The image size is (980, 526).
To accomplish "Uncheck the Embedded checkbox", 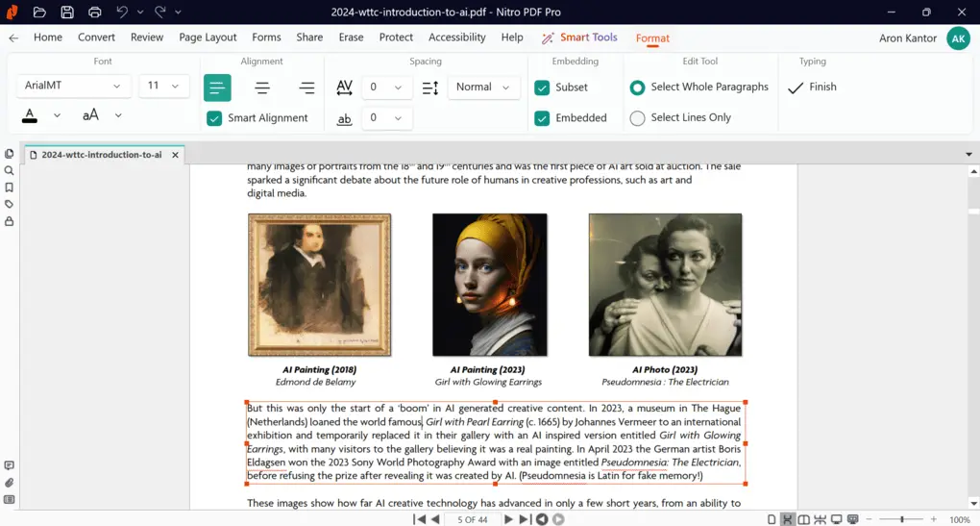I will [542, 118].
